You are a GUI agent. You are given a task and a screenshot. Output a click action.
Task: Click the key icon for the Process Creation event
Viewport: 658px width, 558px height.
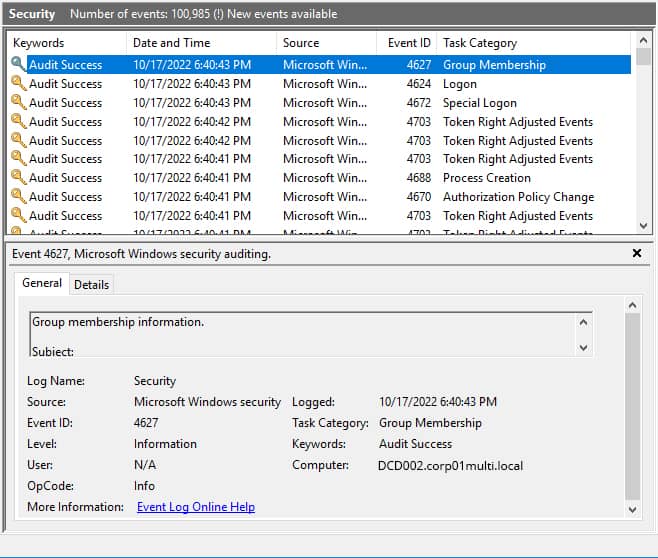(x=18, y=178)
